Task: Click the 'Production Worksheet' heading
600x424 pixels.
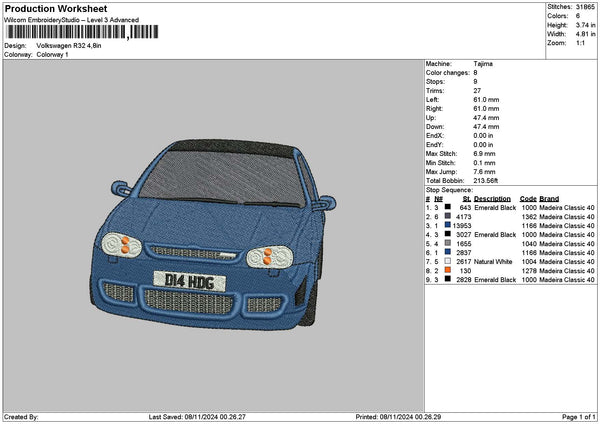Action: pos(56,8)
